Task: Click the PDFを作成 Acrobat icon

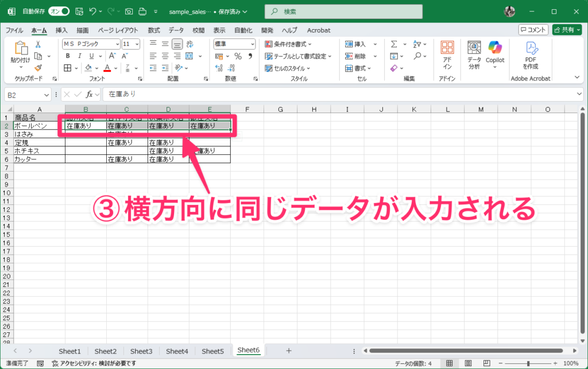Action: tap(531, 54)
